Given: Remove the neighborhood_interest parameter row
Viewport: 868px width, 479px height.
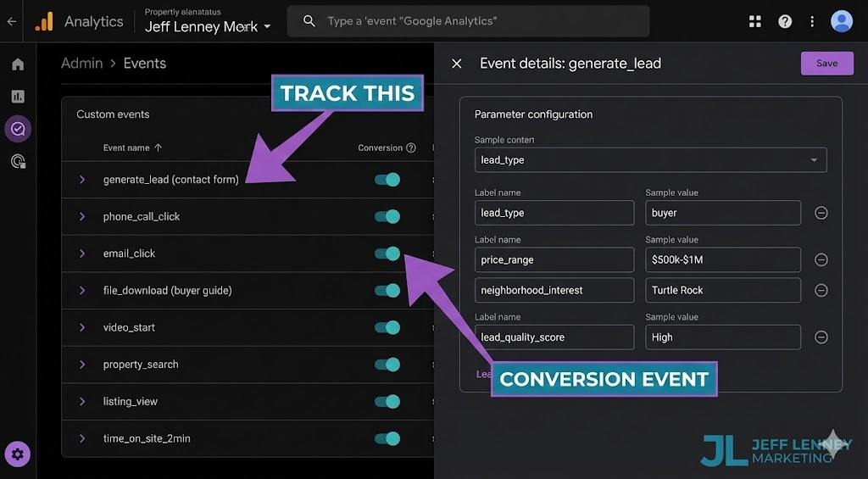Looking at the screenshot, I should point(821,290).
